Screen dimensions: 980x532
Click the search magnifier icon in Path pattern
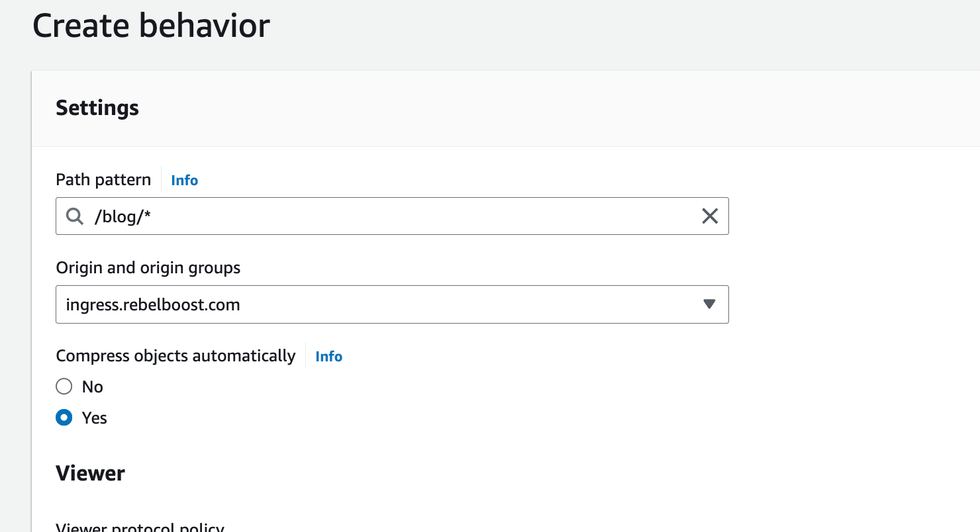tap(75, 216)
